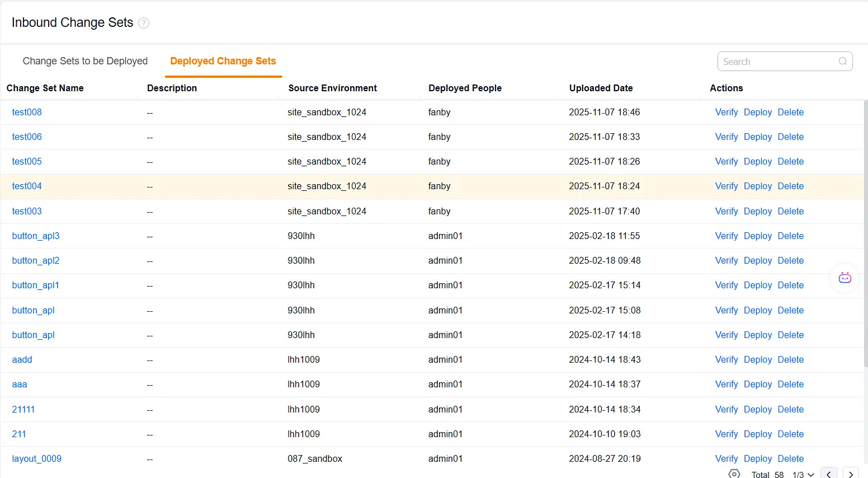Delete the test006 change set
The width and height of the screenshot is (868, 478).
(x=791, y=137)
